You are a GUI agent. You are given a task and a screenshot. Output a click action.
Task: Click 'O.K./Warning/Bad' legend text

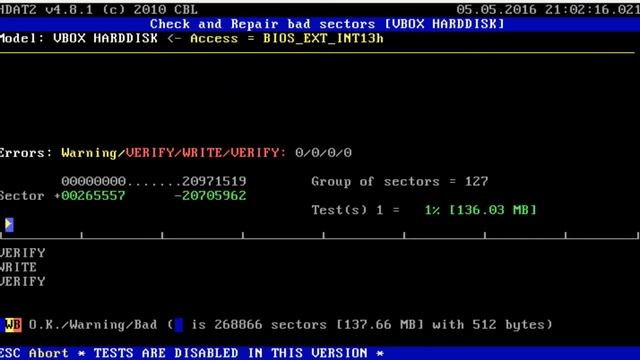pos(93,325)
